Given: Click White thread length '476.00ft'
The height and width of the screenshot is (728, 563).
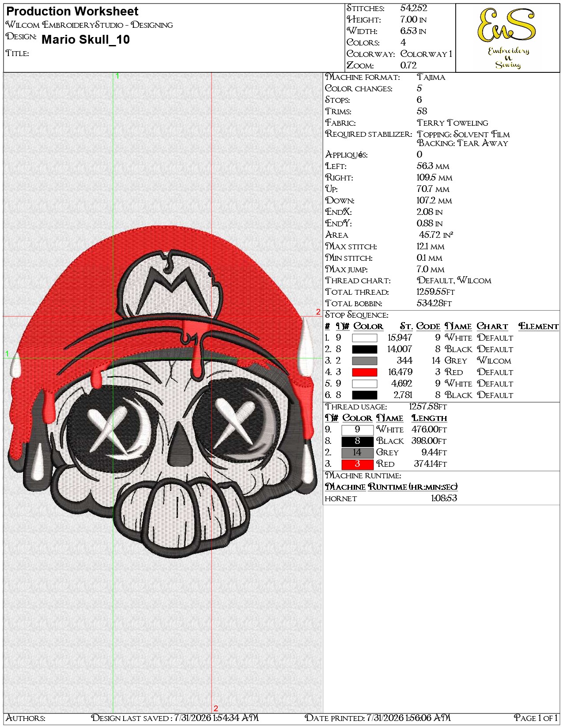Looking at the screenshot, I should pyautogui.click(x=429, y=430).
